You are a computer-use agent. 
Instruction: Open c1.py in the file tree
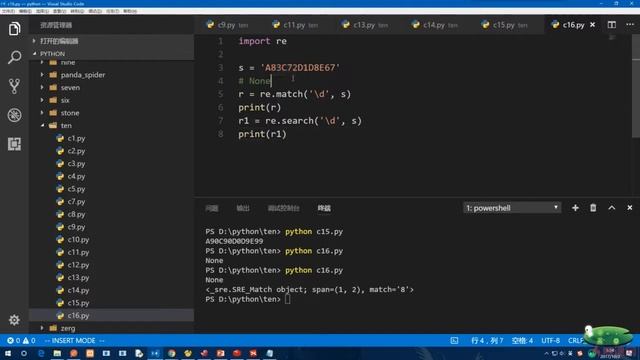tap(112, 138)
